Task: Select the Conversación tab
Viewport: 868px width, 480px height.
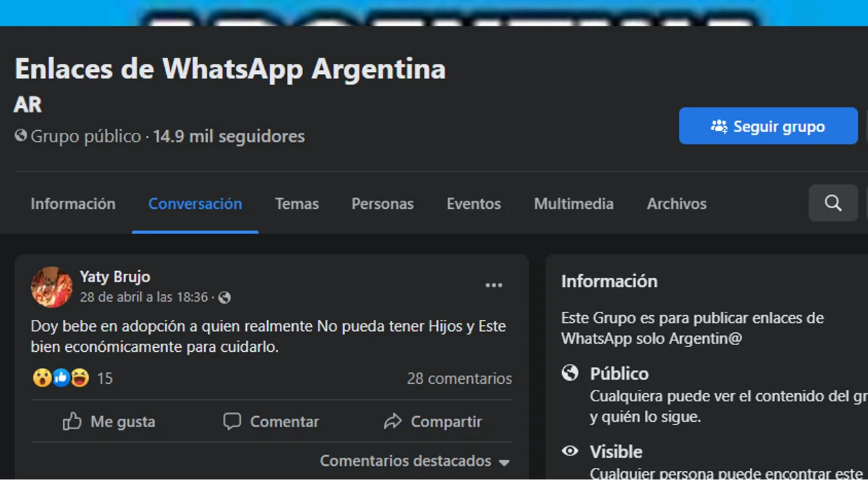Action: coord(195,203)
